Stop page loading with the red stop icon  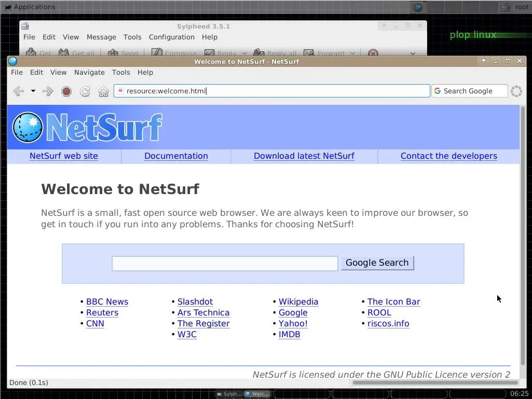[x=66, y=91]
